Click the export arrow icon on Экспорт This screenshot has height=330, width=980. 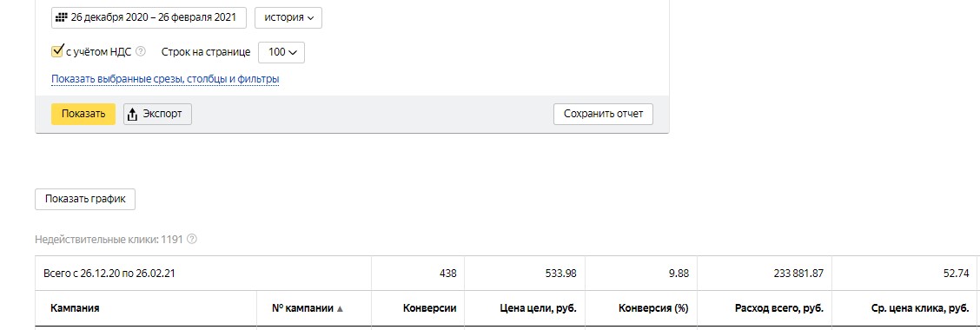click(x=133, y=115)
